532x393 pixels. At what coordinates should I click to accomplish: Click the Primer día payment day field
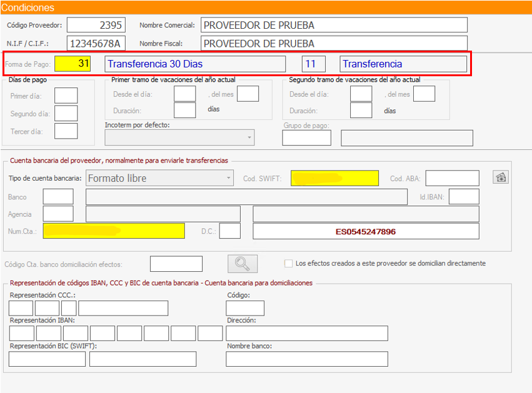[x=66, y=96]
